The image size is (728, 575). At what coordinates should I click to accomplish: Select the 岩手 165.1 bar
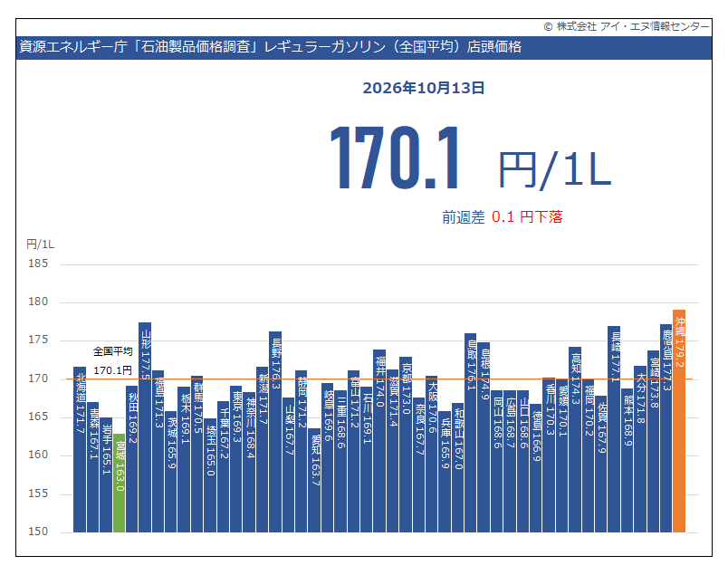106,474
